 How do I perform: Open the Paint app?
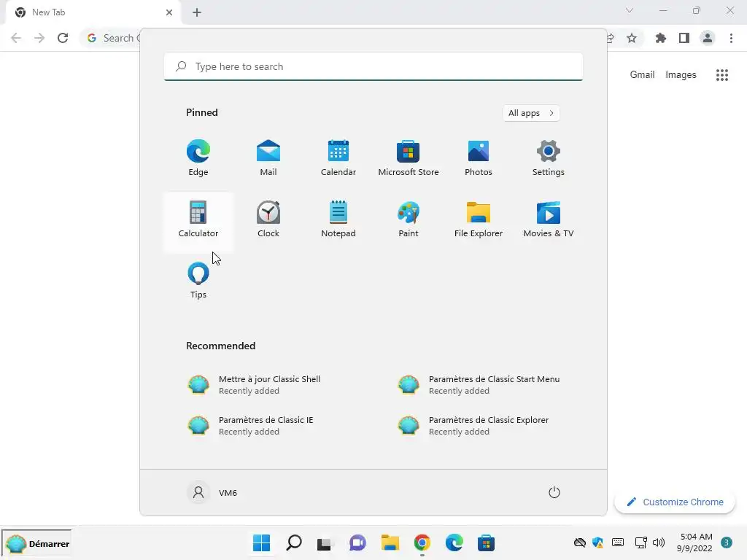point(409,219)
